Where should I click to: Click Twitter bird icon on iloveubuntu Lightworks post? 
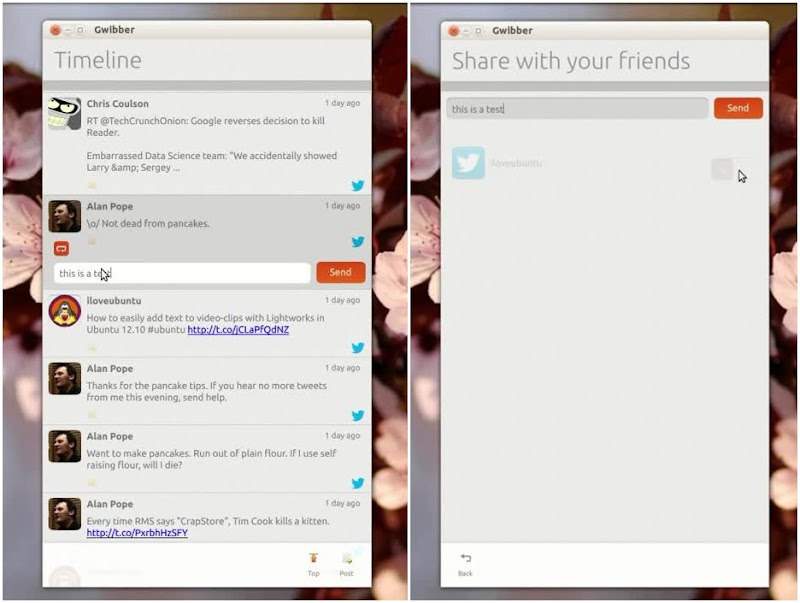pos(358,348)
